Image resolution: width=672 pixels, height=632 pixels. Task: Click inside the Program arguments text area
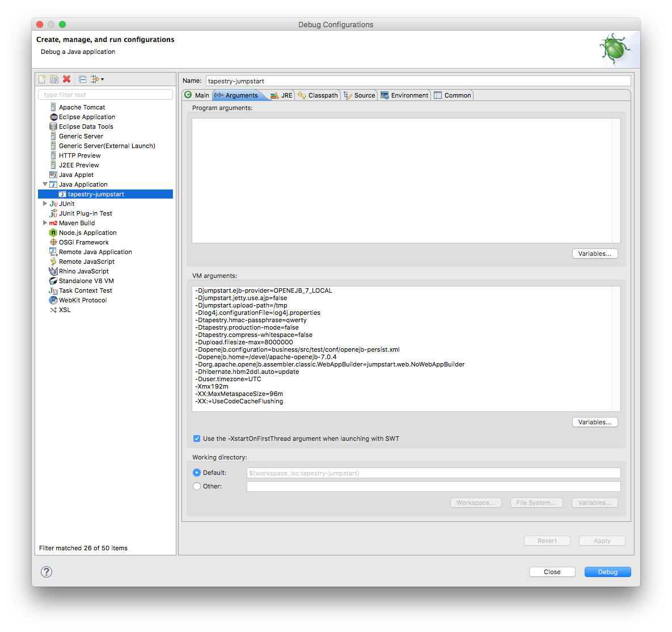pos(402,180)
